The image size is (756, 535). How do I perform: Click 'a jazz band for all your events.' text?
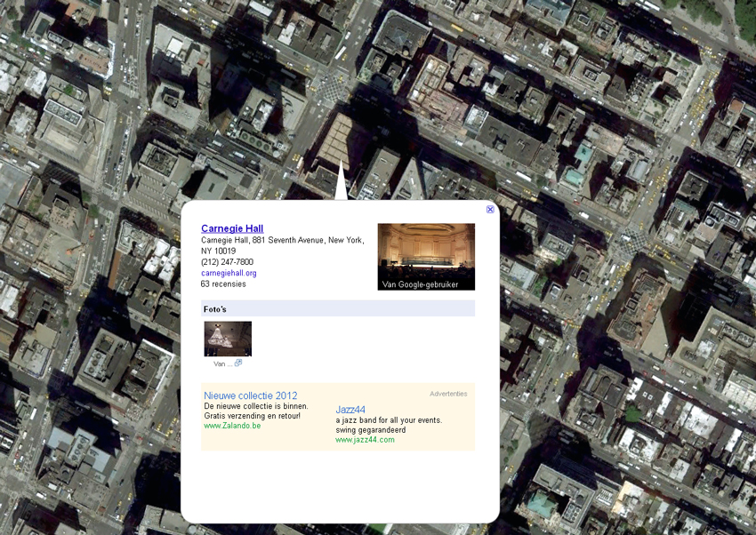click(389, 420)
